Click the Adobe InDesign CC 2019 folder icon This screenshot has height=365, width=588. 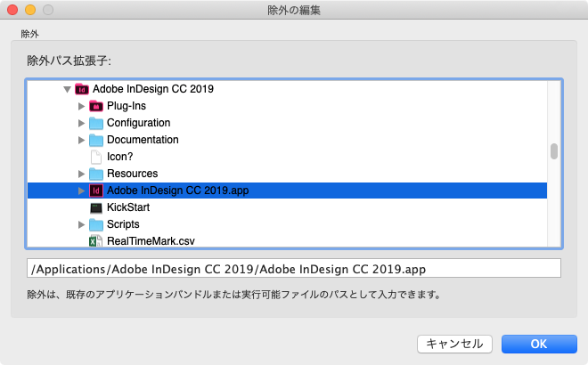tap(82, 89)
